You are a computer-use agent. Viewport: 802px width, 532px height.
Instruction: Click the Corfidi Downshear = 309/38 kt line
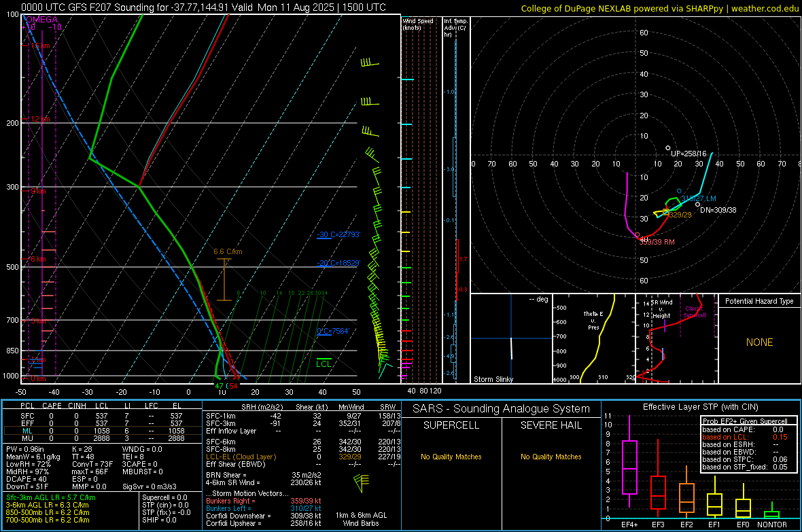(x=264, y=516)
